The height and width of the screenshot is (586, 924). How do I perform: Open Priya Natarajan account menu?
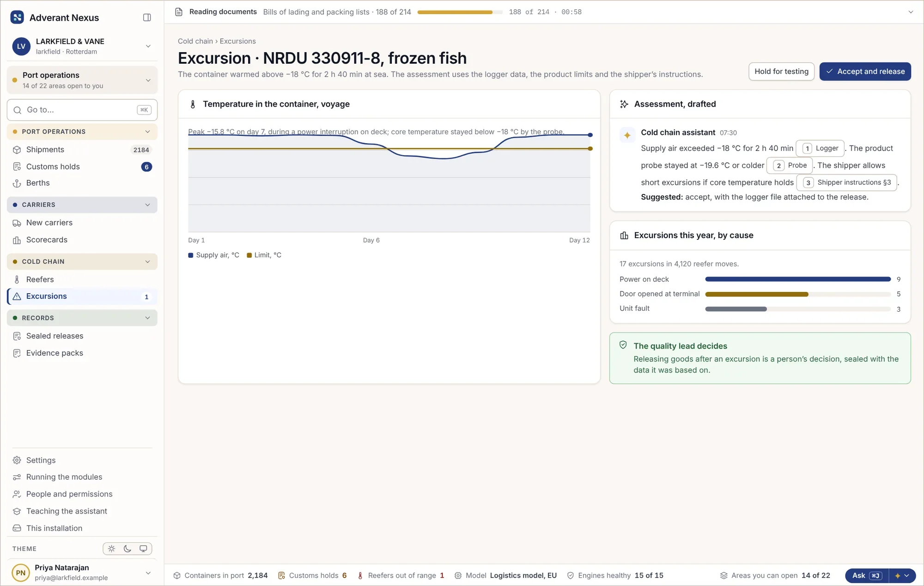click(82, 573)
